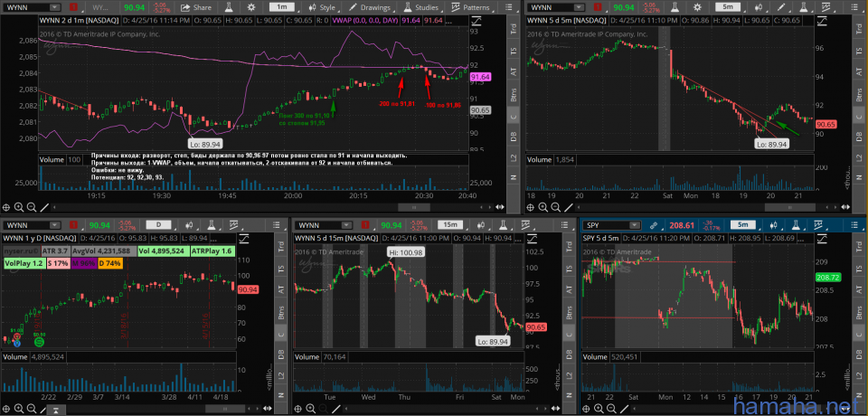Open studies icon in the WYNN 5m chart

click(803, 7)
